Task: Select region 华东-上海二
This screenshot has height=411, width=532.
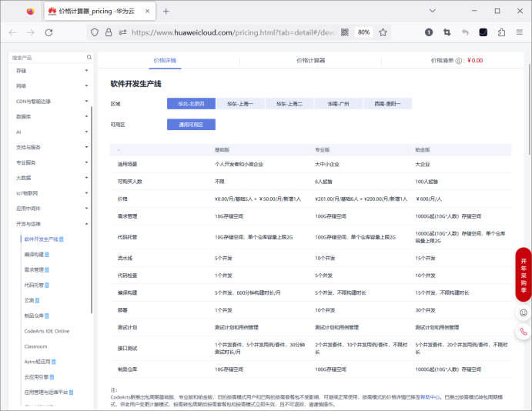Action: coord(289,104)
